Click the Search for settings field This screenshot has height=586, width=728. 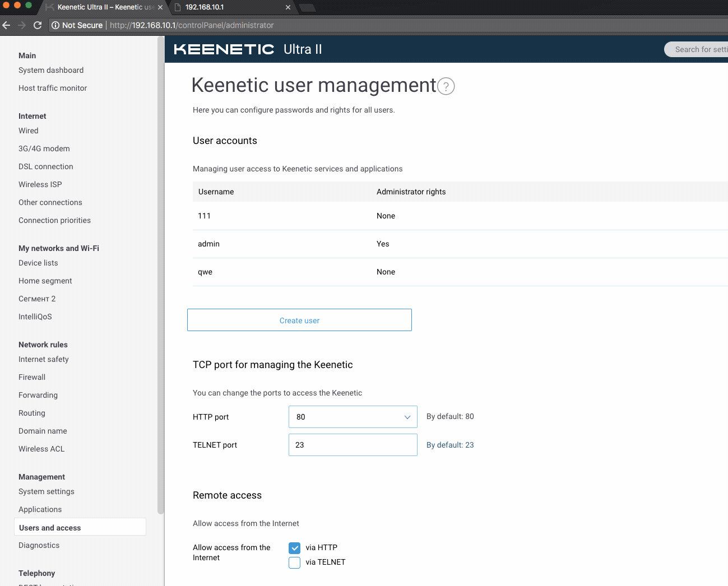(x=696, y=49)
